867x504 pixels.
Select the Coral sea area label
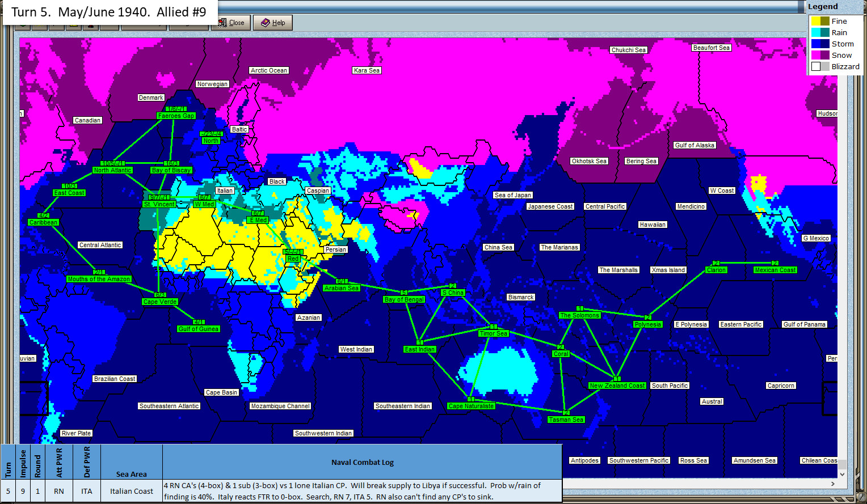561,354
